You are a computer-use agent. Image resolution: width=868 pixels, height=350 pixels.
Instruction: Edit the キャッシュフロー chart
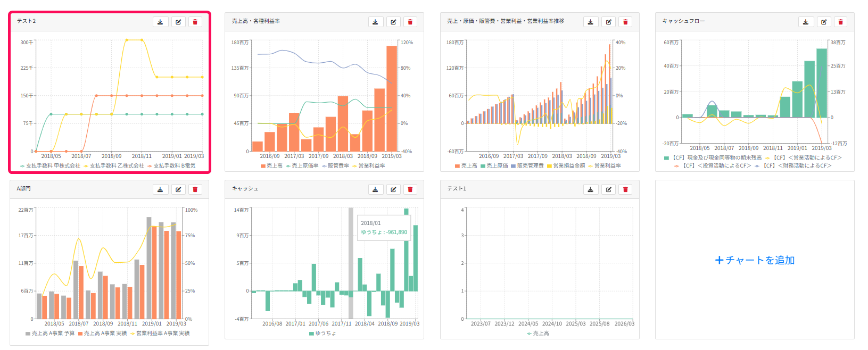coord(824,22)
